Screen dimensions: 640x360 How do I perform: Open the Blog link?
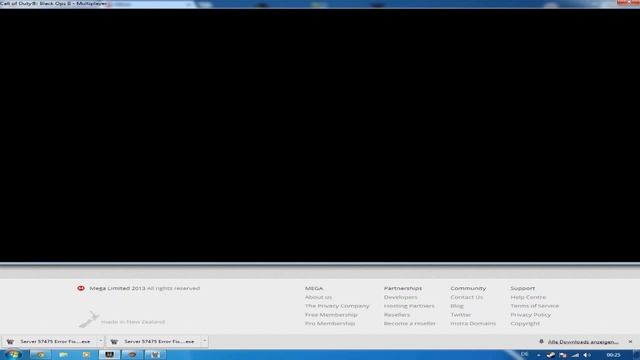[457, 306]
